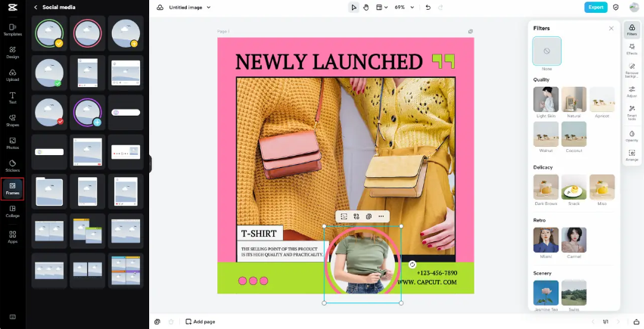Open the Effects tool on right

(632, 49)
